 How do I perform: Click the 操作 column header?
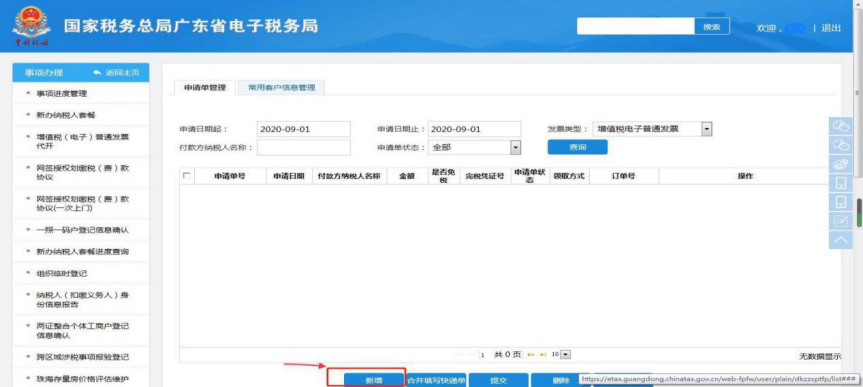(745, 176)
